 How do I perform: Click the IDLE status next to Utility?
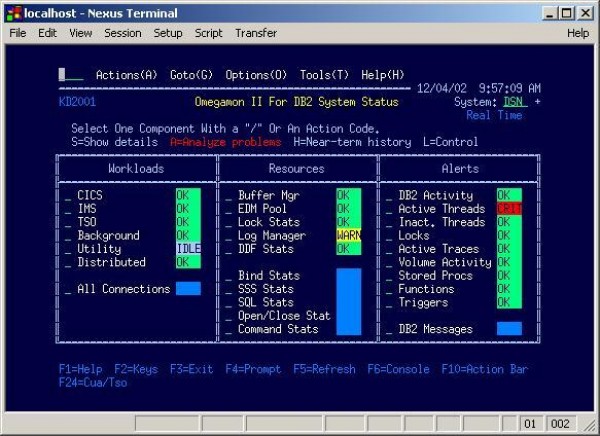coord(188,249)
